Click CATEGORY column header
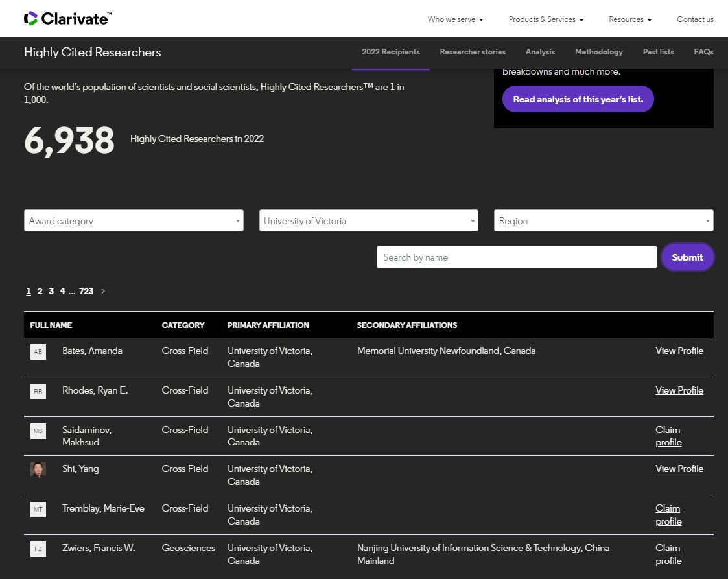 183,325
